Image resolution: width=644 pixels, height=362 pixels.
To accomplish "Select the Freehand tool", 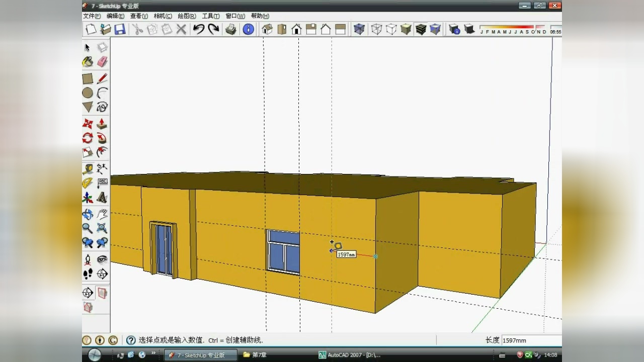I will 102,107.
